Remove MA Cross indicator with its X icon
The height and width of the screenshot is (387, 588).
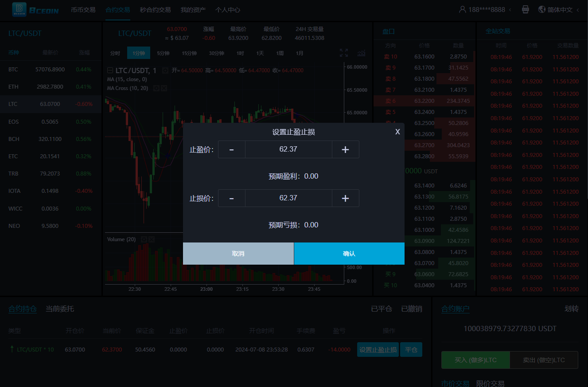pyautogui.click(x=164, y=88)
